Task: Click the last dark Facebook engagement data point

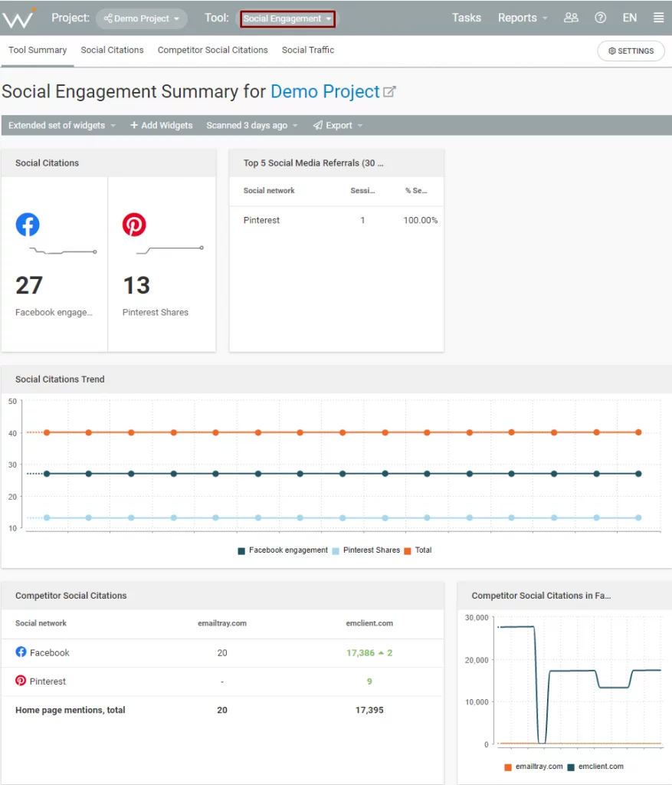Action: tap(638, 474)
